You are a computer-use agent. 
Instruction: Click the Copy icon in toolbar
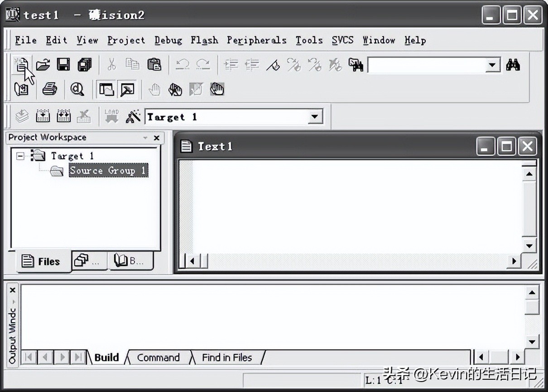pyautogui.click(x=133, y=65)
